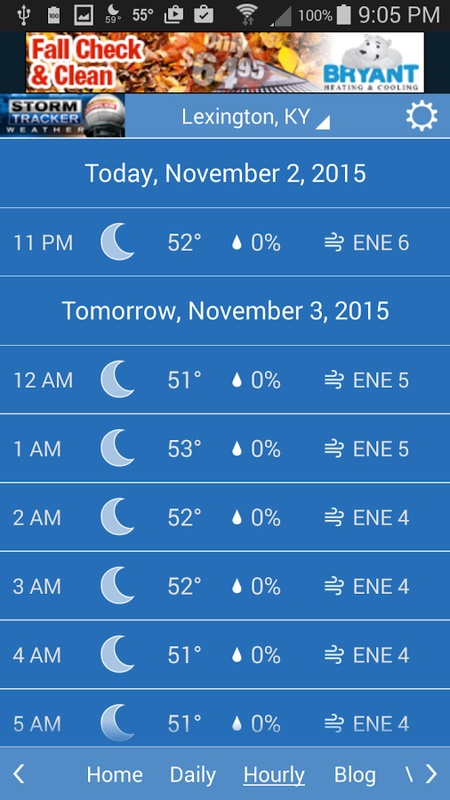Show more tabs with the right chevron

(x=431, y=774)
